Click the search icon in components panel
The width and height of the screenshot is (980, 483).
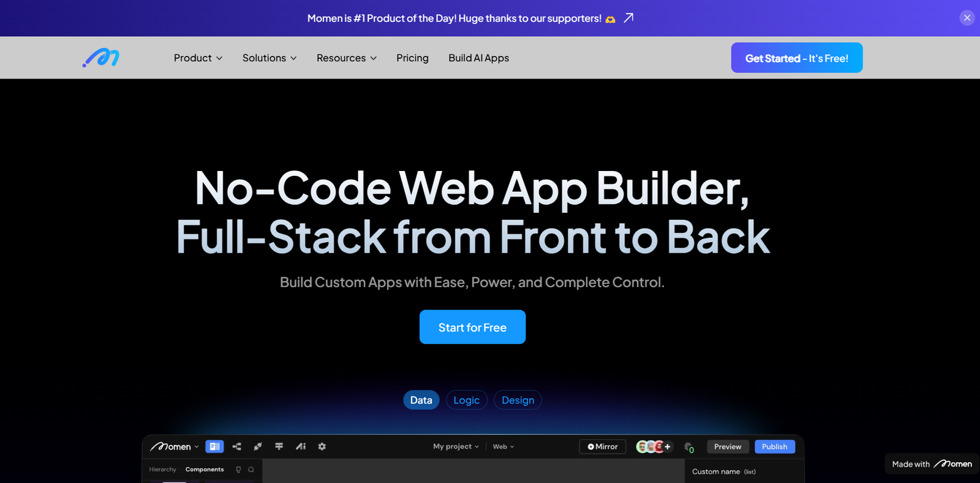pos(251,470)
